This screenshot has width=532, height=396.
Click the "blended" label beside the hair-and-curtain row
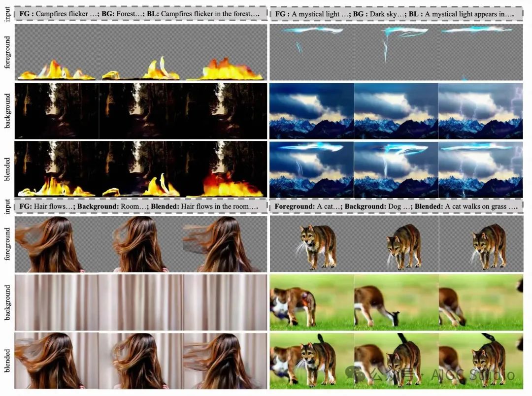pyautogui.click(x=7, y=361)
